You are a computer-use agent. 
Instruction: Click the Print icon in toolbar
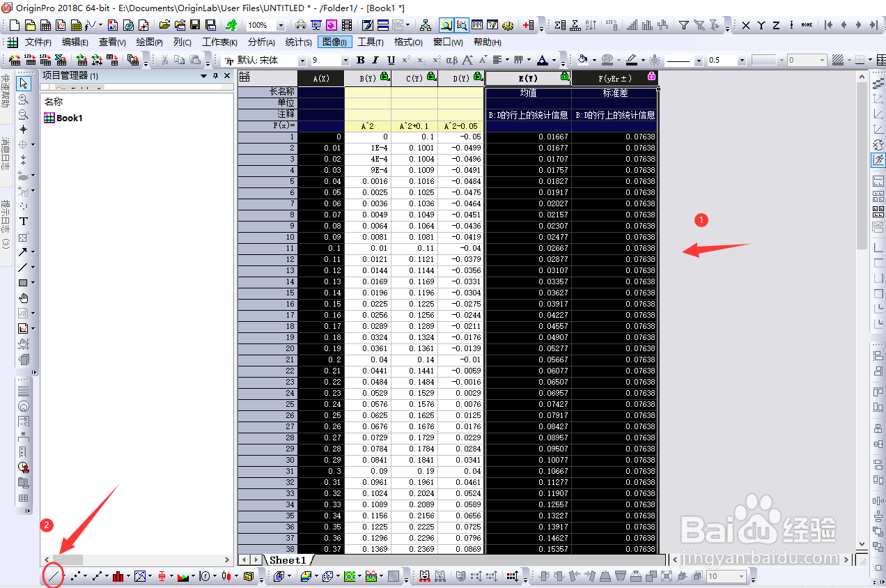tap(301, 25)
